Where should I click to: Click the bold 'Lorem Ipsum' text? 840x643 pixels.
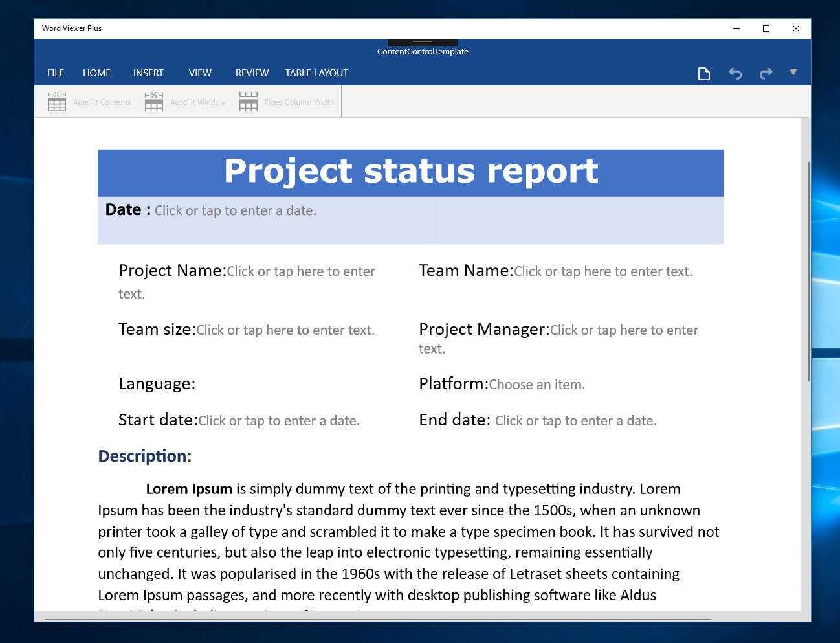(x=189, y=489)
